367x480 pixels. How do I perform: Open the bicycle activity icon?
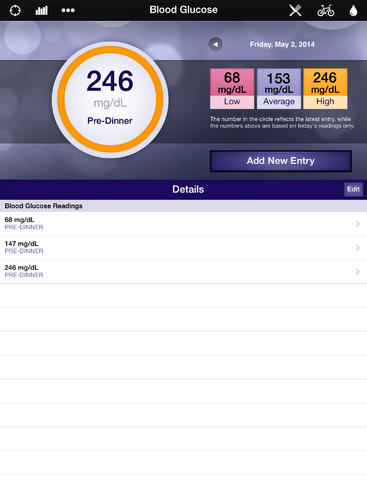[326, 11]
